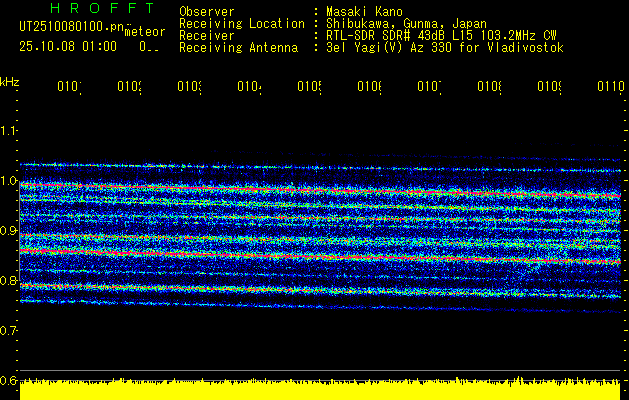This screenshot has height=400, width=629.
Task: Click the 0108 time marker
Action: [x=489, y=86]
